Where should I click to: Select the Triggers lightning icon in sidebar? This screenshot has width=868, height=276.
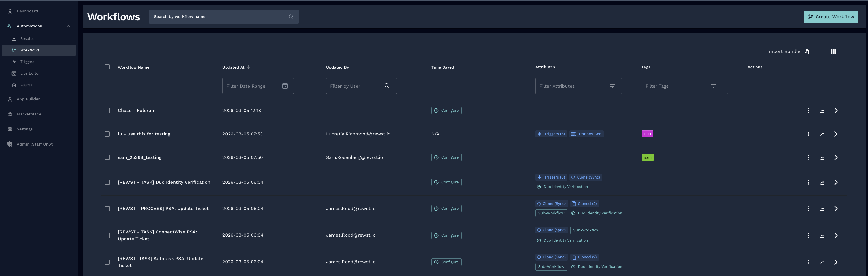(x=14, y=62)
